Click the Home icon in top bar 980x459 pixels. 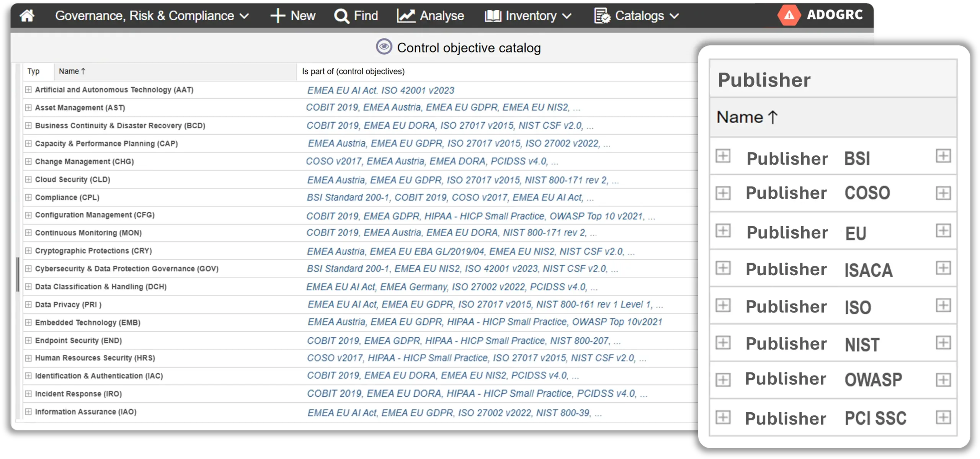click(27, 16)
